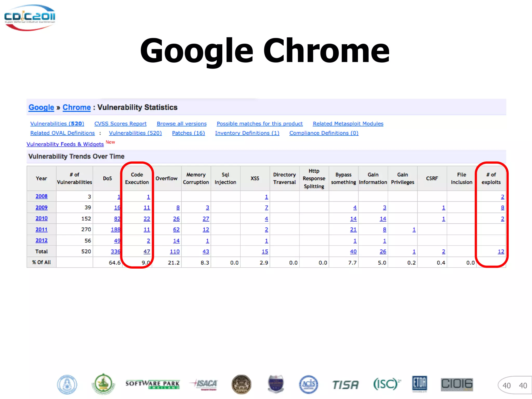The width and height of the screenshot is (532, 399).
Task: Click 2010 Memory Corruption value 27
Action: point(206,219)
